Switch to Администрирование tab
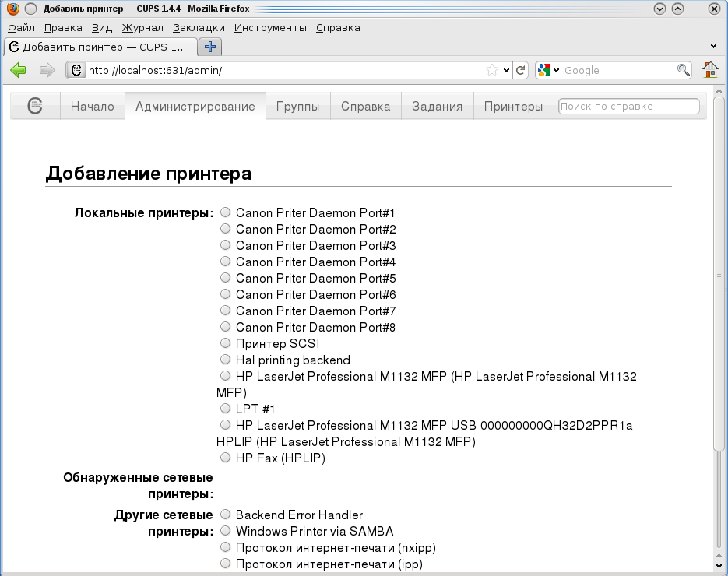Viewport: 728px width, 576px height. (x=195, y=106)
